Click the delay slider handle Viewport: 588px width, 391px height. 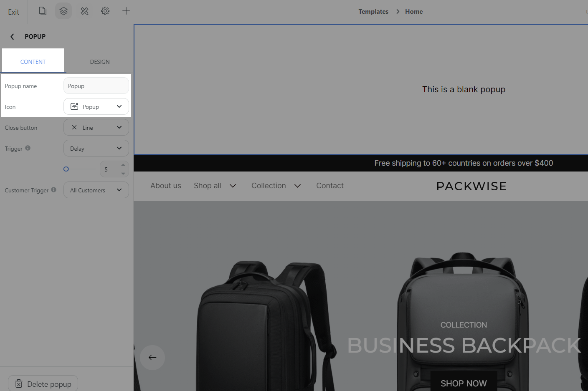(66, 169)
